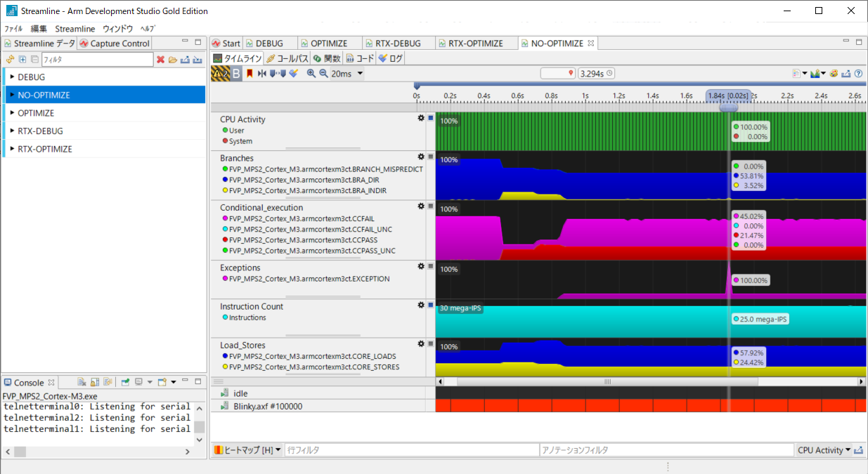This screenshot has width=868, height=474.
Task: Open CPU Activity chart settings gear
Action: (421, 118)
